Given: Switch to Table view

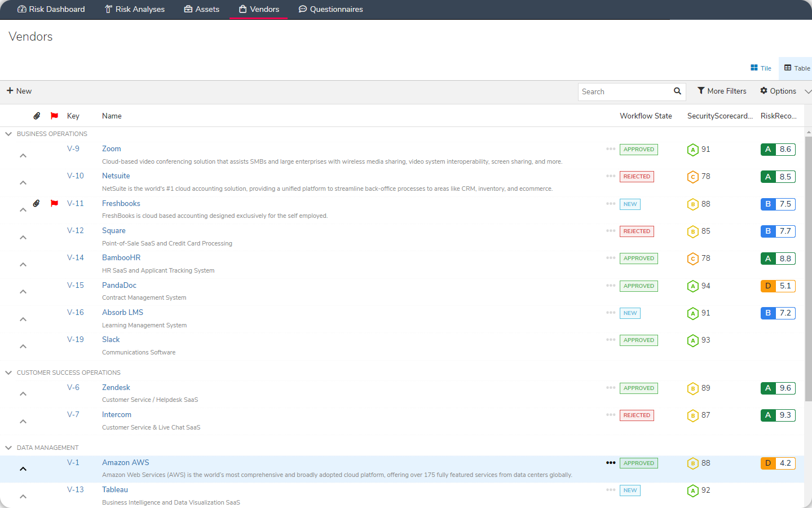Looking at the screenshot, I should 796,68.
